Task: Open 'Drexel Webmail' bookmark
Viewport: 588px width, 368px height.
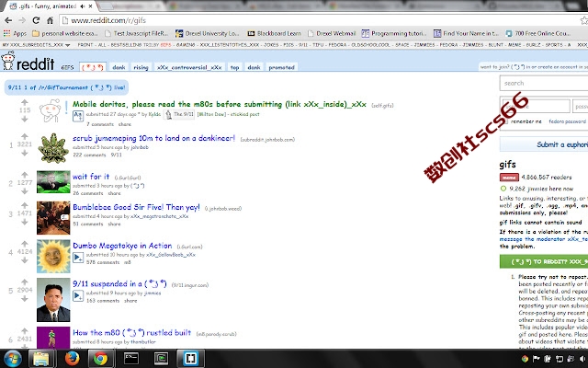Action: click(x=332, y=33)
